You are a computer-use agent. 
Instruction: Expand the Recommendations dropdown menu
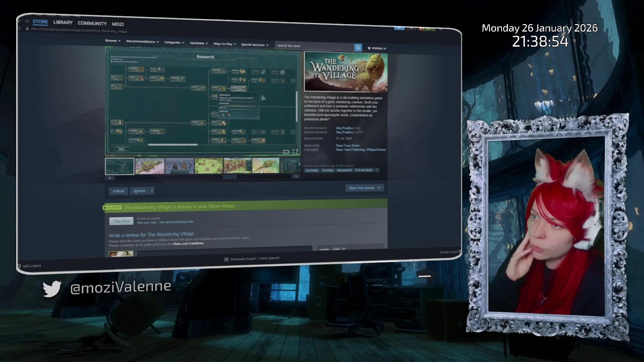(142, 42)
